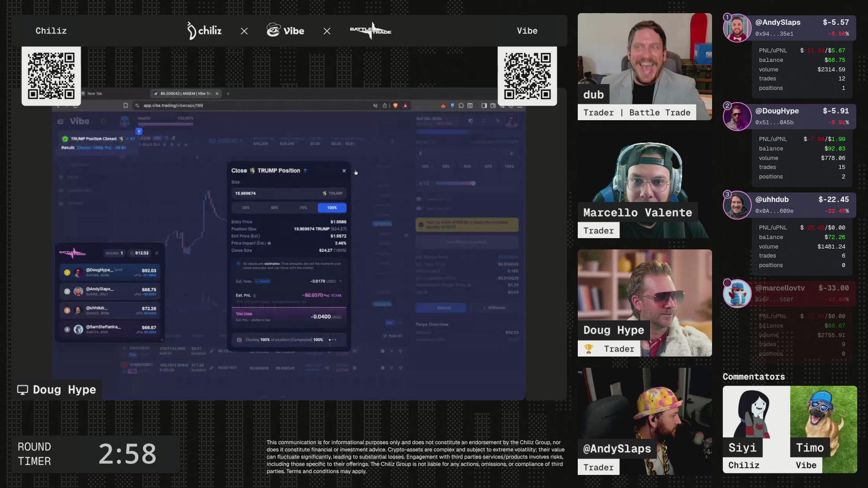This screenshot has width=868, height=488.
Task: Select @AndySlaps_ row in Battle Trade widget
Action: 110,291
